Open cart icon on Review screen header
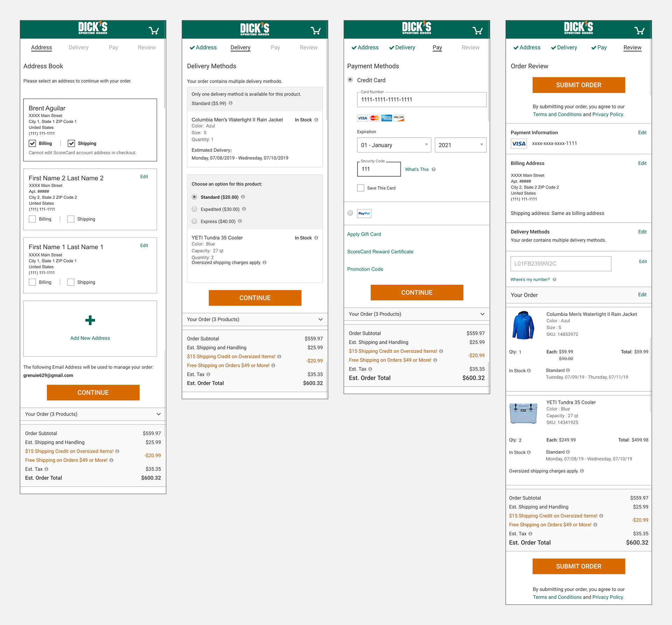The height and width of the screenshot is (625, 672). pos(639,31)
